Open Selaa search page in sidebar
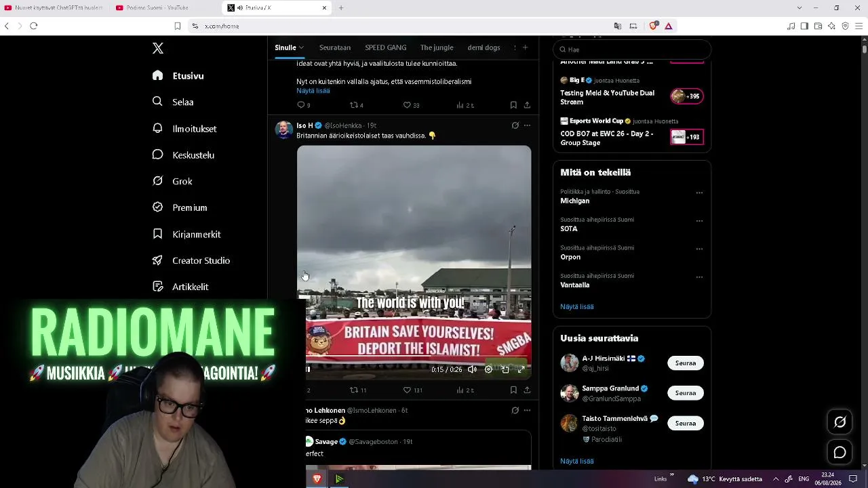Screen dimensions: 868x488 pyautogui.click(x=174, y=102)
